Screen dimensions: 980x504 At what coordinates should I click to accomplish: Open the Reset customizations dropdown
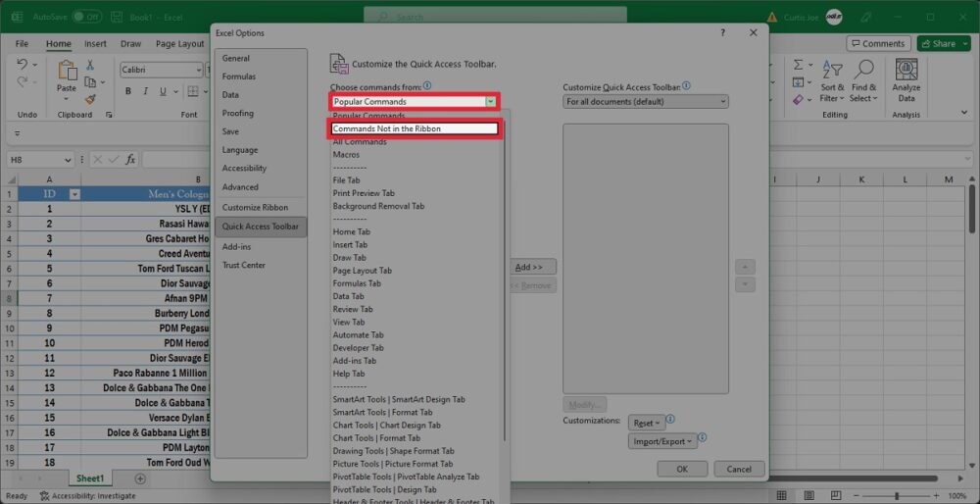(x=647, y=423)
